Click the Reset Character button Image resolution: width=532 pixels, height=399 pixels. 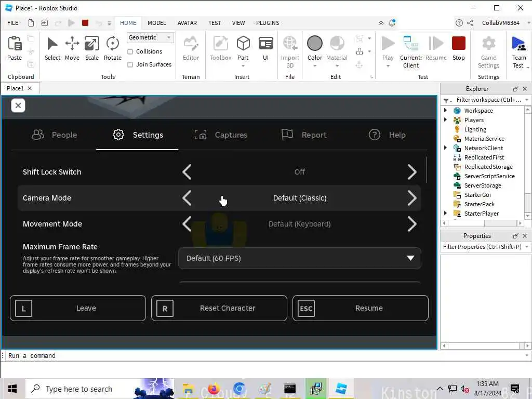219,308
